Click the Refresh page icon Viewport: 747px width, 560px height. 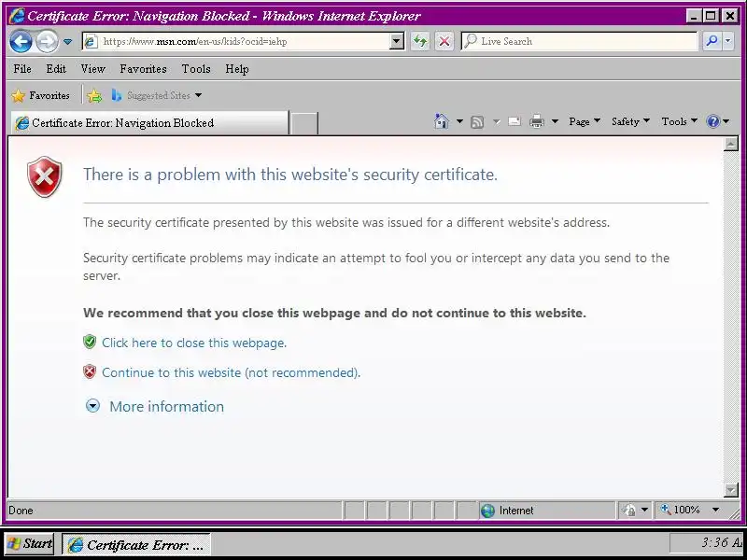(x=420, y=41)
